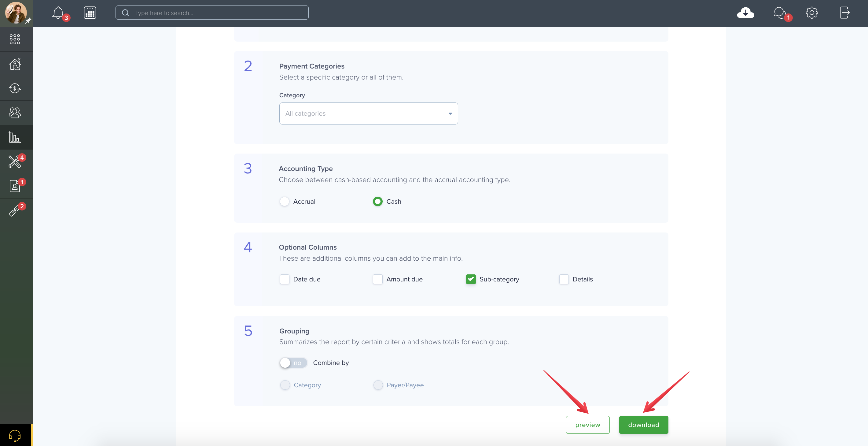
Task: Open the calendar icon
Action: 90,13
